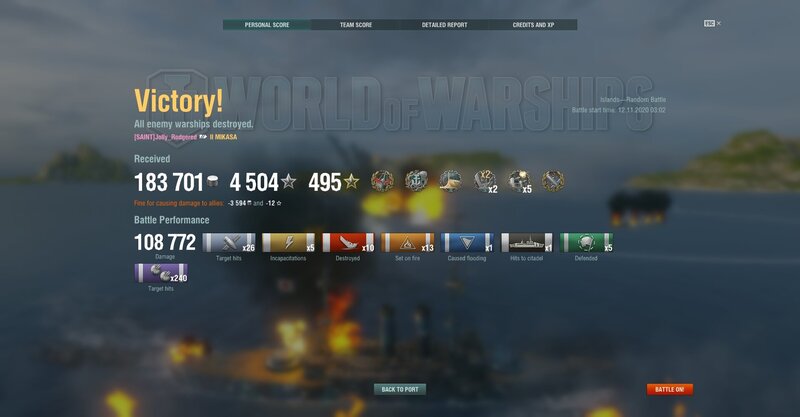800x417 pixels.
Task: Select the Personal Score tab
Action: [x=267, y=24]
